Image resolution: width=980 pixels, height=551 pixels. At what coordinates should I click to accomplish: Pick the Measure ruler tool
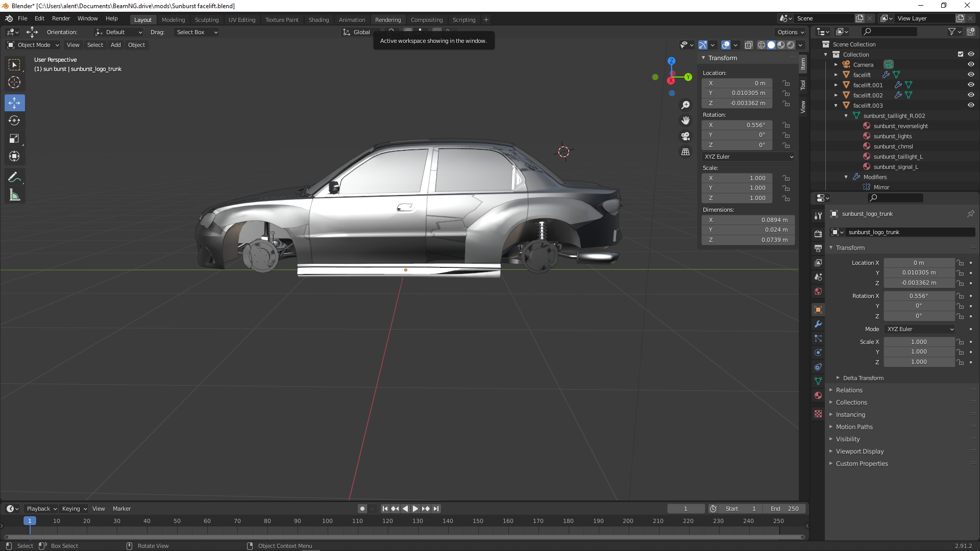[x=14, y=195]
